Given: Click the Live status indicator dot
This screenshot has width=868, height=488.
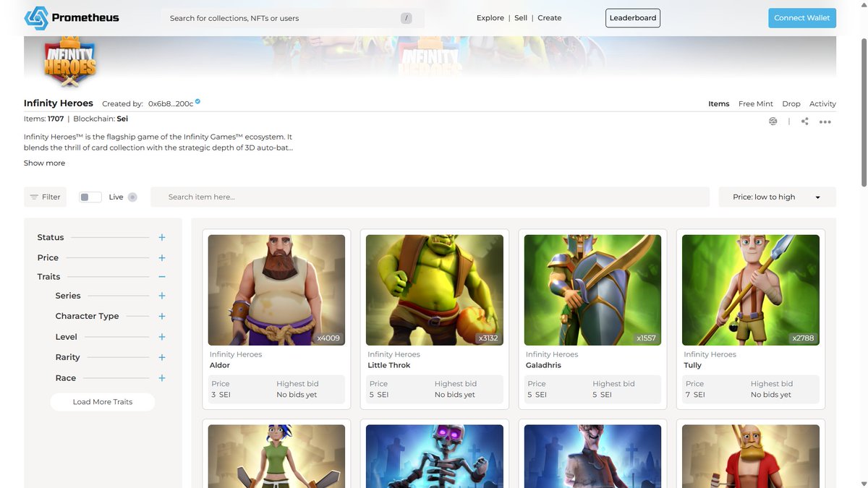Looking at the screenshot, I should coord(132,197).
